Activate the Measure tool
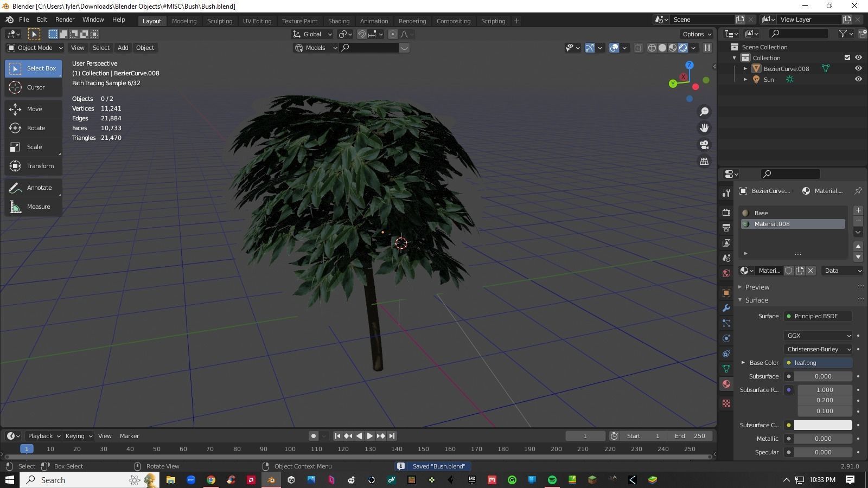 pos(34,207)
